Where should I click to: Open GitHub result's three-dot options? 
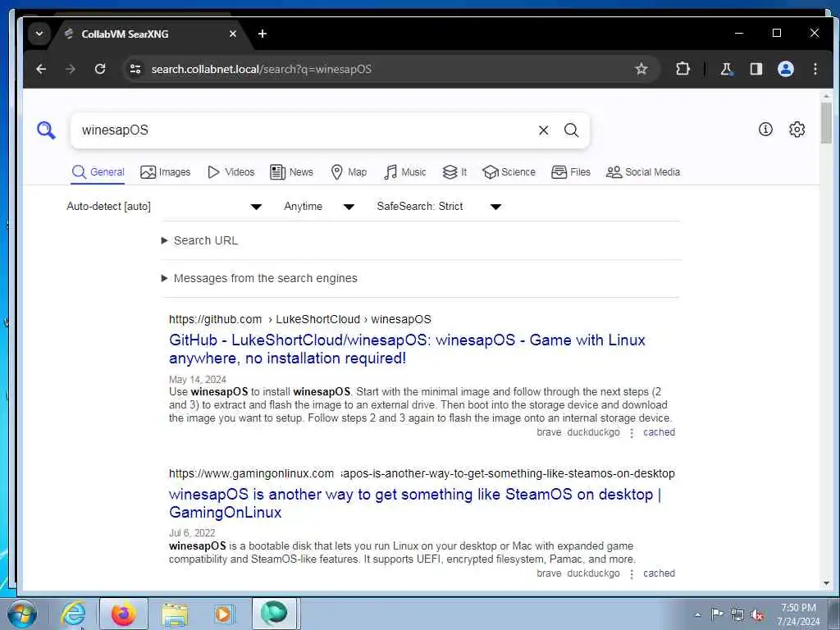632,433
